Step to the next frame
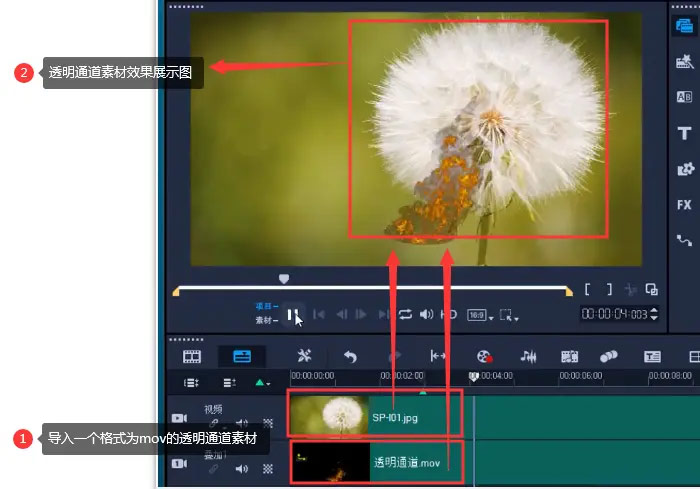The height and width of the screenshot is (489, 700). [x=361, y=315]
